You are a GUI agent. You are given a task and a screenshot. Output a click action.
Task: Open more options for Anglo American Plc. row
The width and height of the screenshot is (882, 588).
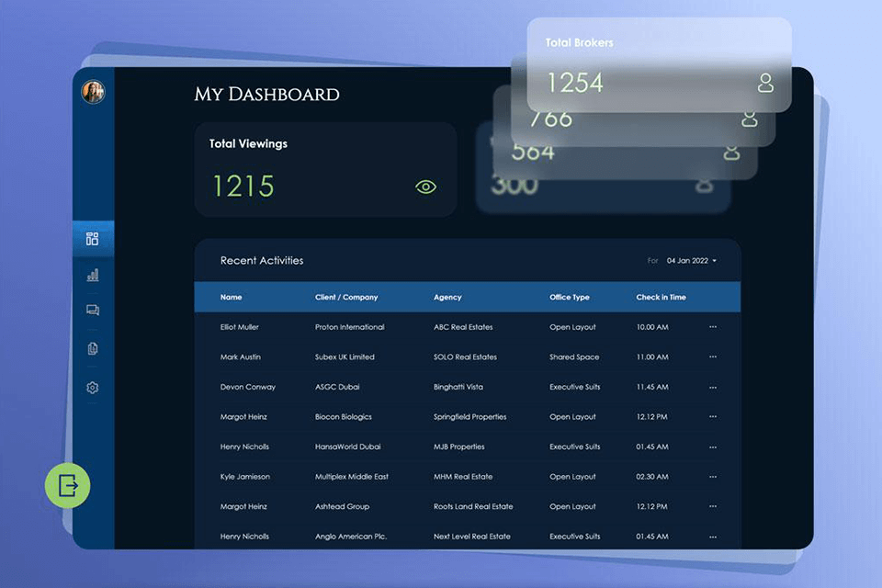click(x=713, y=537)
